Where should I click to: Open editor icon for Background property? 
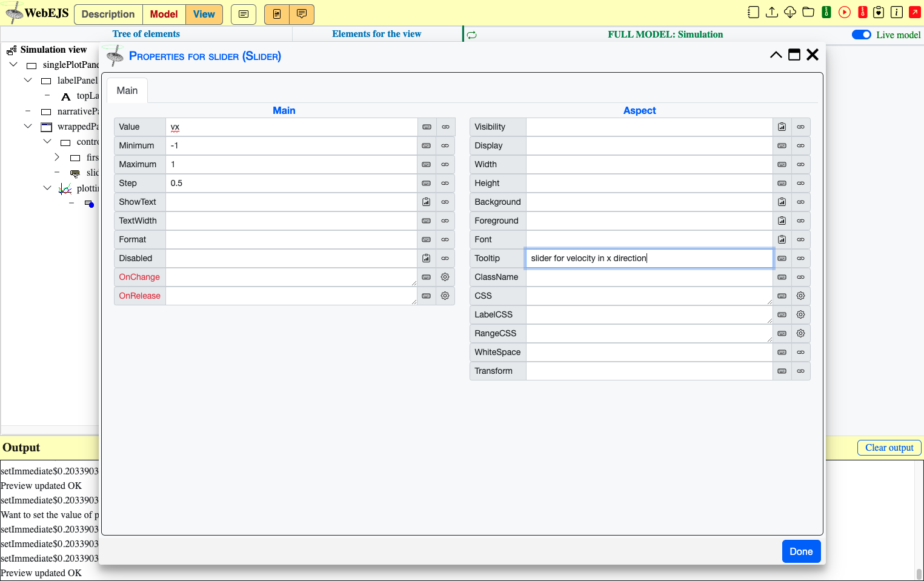(782, 202)
